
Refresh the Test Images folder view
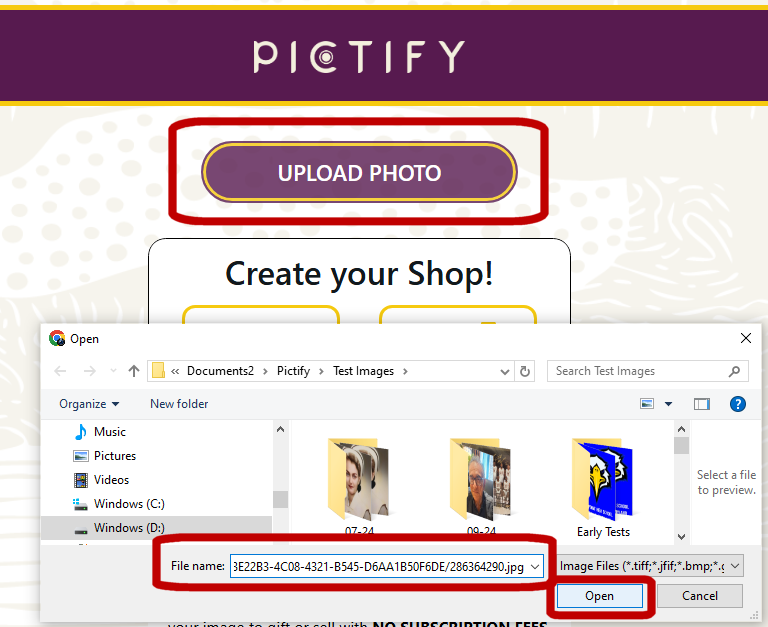[525, 371]
